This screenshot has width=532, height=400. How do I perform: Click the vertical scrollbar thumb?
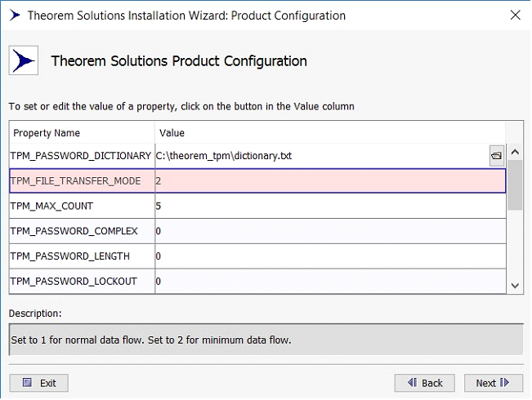pos(515,186)
